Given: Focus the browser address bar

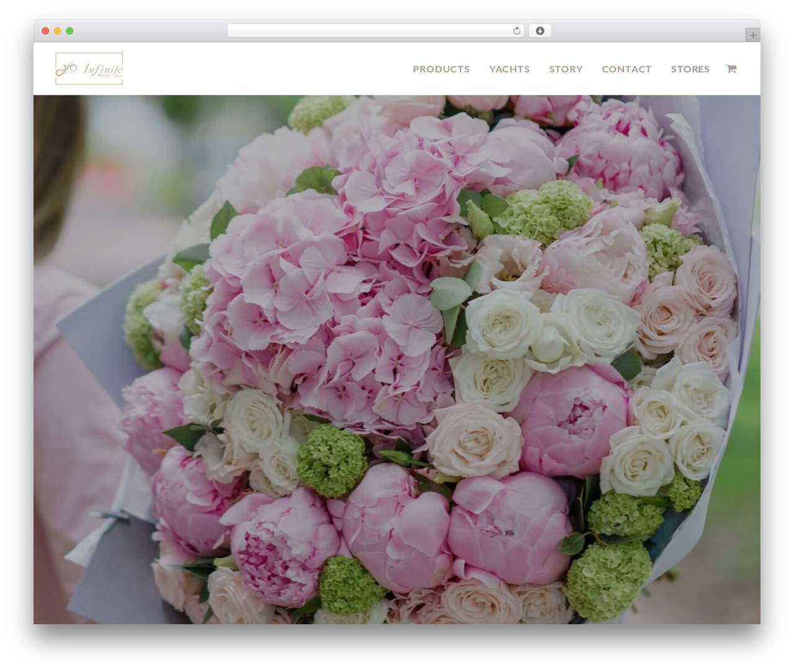Looking at the screenshot, I should point(375,31).
